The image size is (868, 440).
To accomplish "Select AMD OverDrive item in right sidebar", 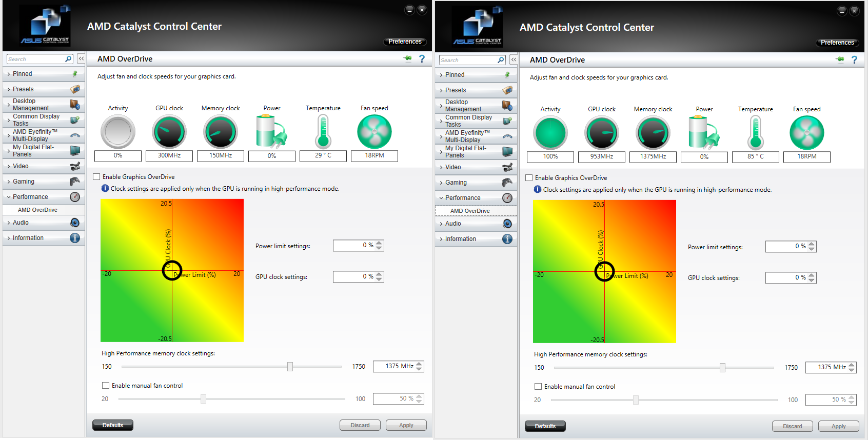I will [476, 211].
